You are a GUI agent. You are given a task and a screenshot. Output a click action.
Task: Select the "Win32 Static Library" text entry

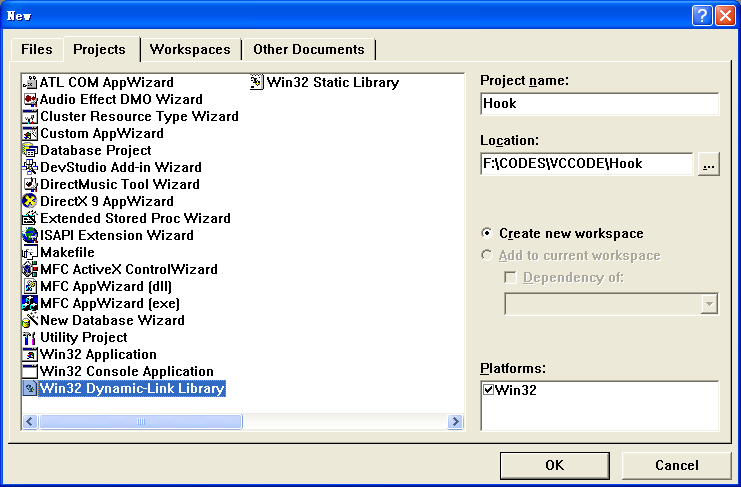333,82
